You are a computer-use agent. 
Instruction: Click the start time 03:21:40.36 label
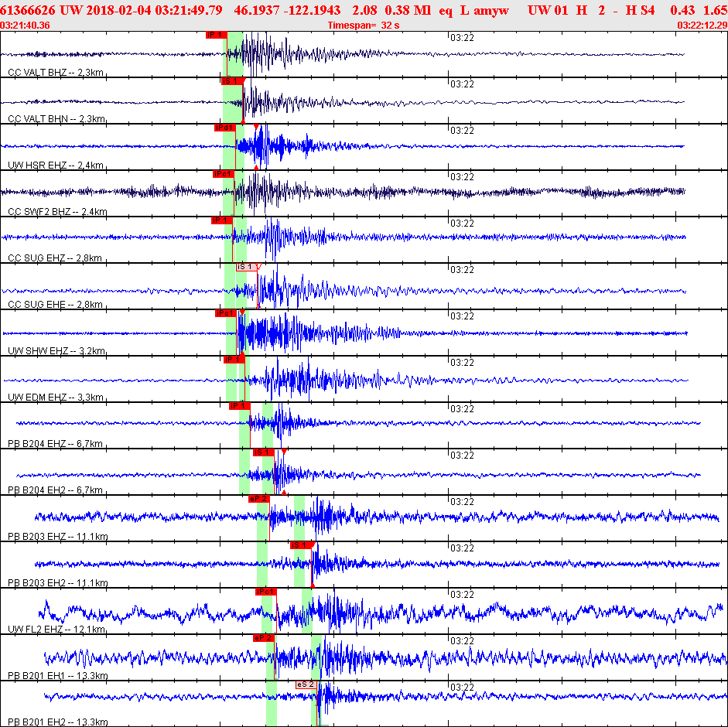[26, 26]
